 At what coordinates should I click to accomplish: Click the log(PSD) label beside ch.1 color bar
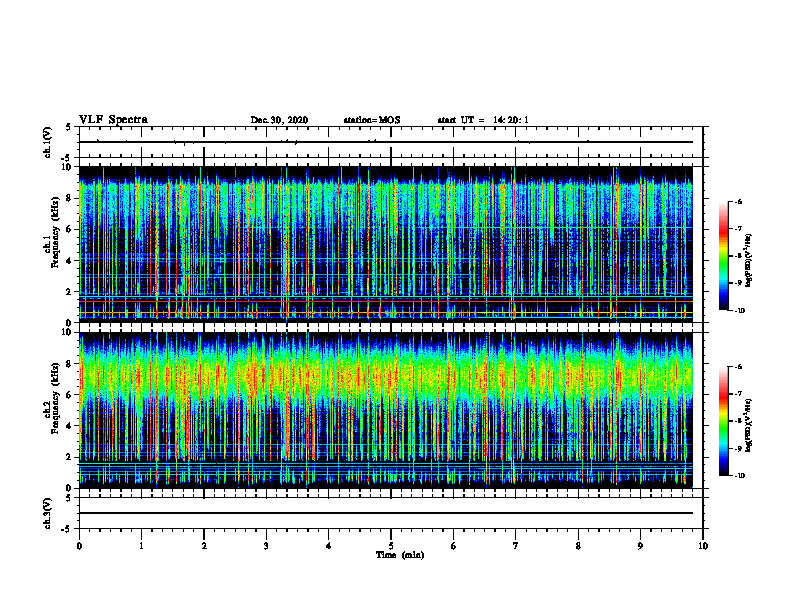[750, 260]
